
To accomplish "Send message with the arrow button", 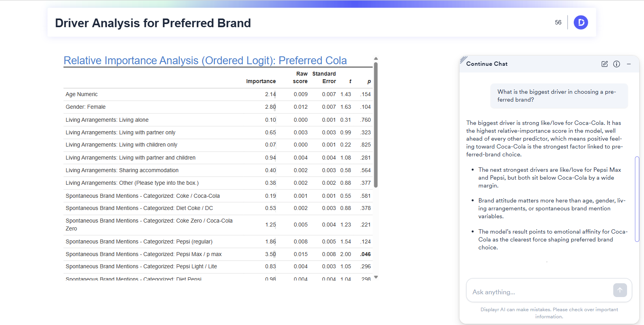I will [x=620, y=290].
